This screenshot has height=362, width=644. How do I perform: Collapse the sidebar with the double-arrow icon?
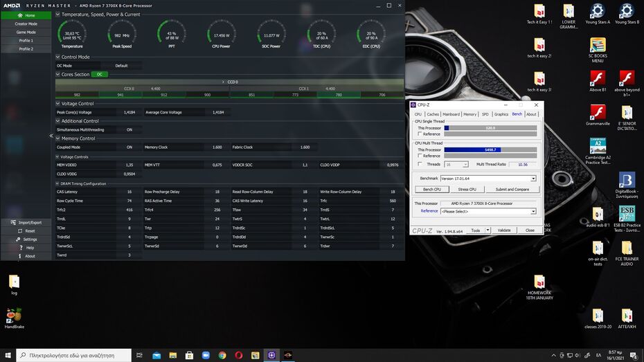point(51,136)
